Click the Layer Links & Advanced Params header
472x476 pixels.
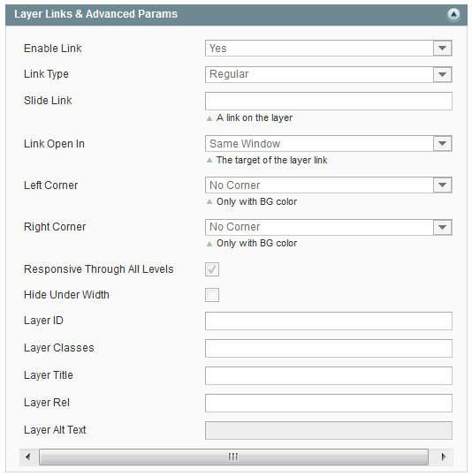click(x=236, y=14)
